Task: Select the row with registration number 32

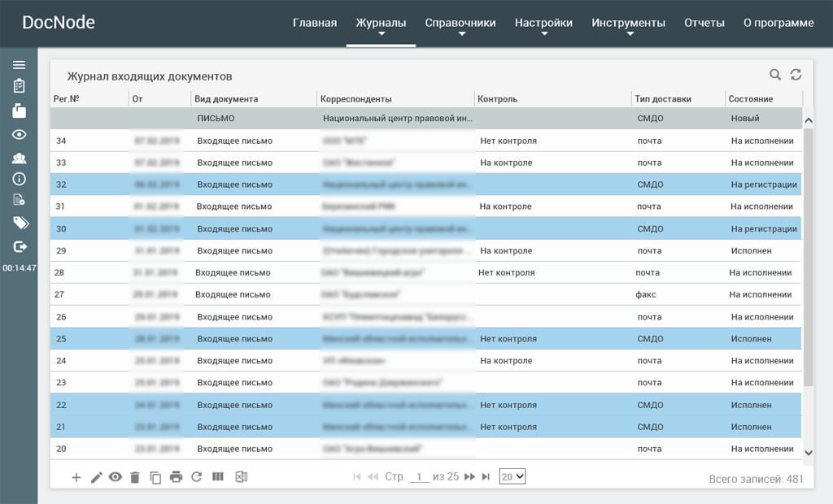Action: (426, 185)
